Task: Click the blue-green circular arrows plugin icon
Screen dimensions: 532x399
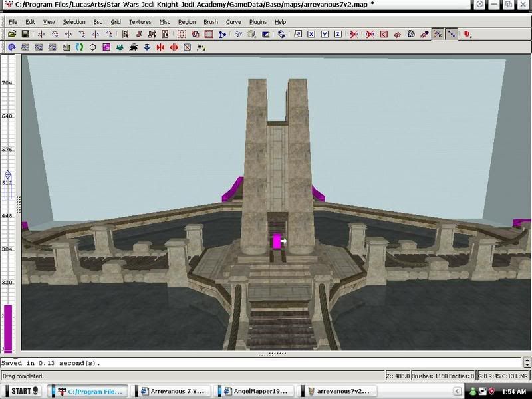Action: (x=79, y=47)
